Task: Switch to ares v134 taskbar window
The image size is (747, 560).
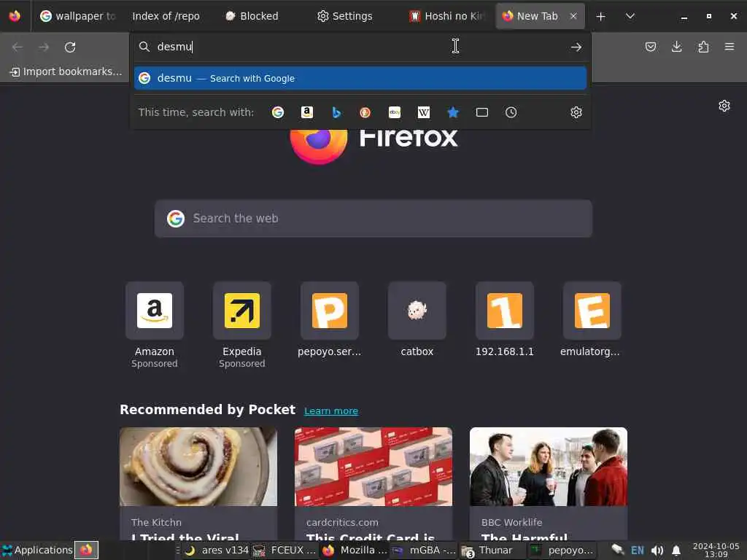Action: pyautogui.click(x=216, y=550)
